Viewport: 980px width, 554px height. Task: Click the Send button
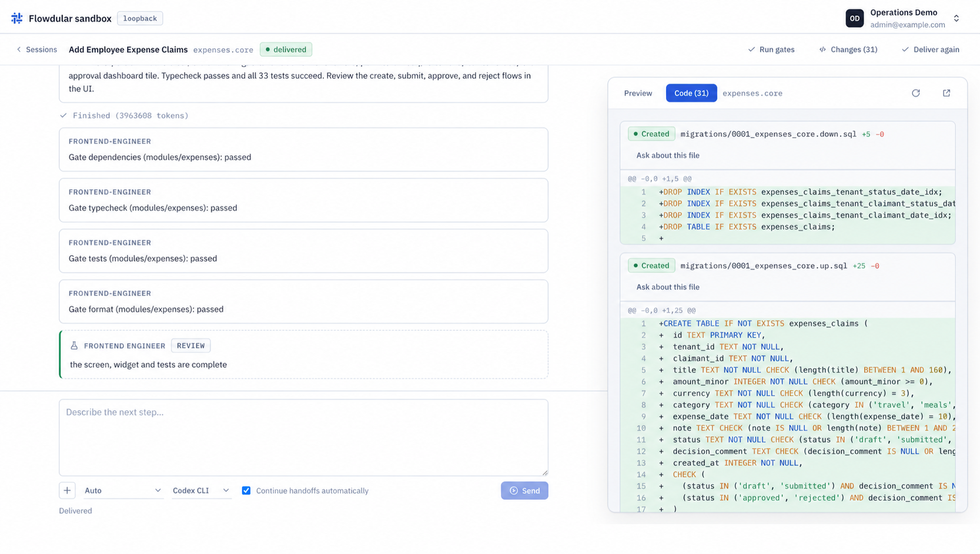[x=524, y=491]
